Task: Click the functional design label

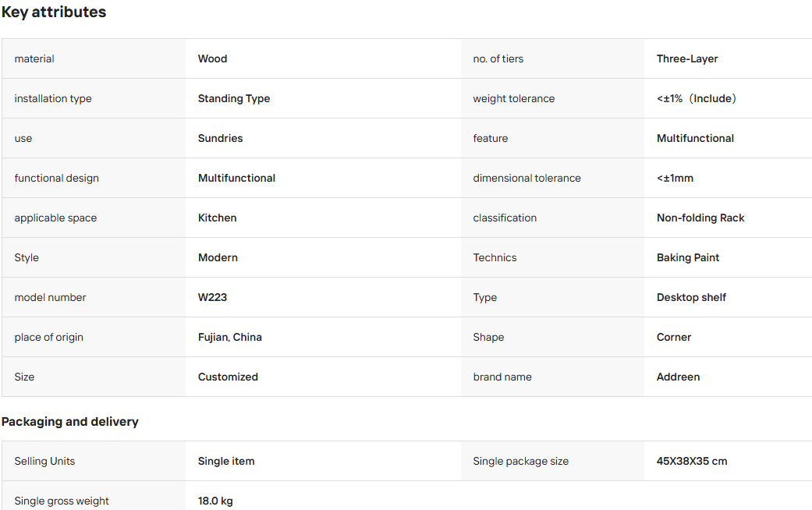Action: coord(56,178)
